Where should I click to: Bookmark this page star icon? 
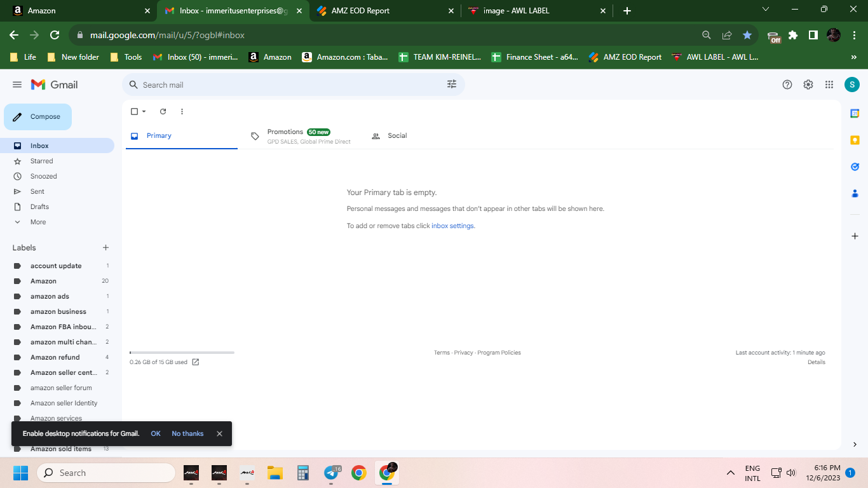tap(747, 35)
